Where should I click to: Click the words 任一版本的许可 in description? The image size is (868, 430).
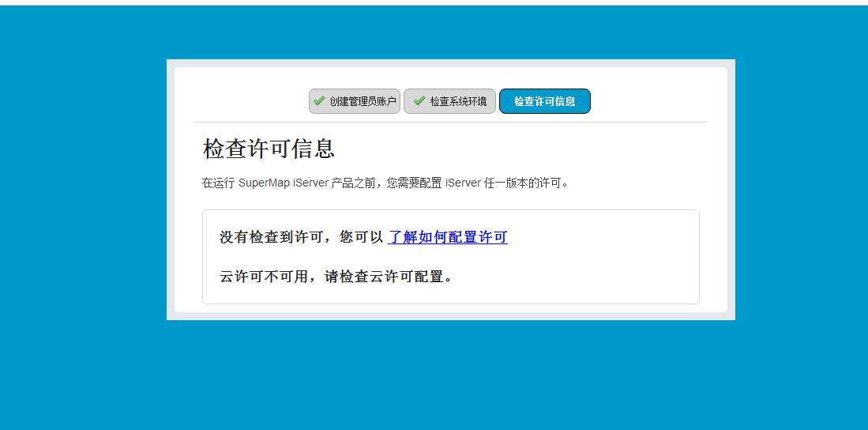[x=526, y=183]
